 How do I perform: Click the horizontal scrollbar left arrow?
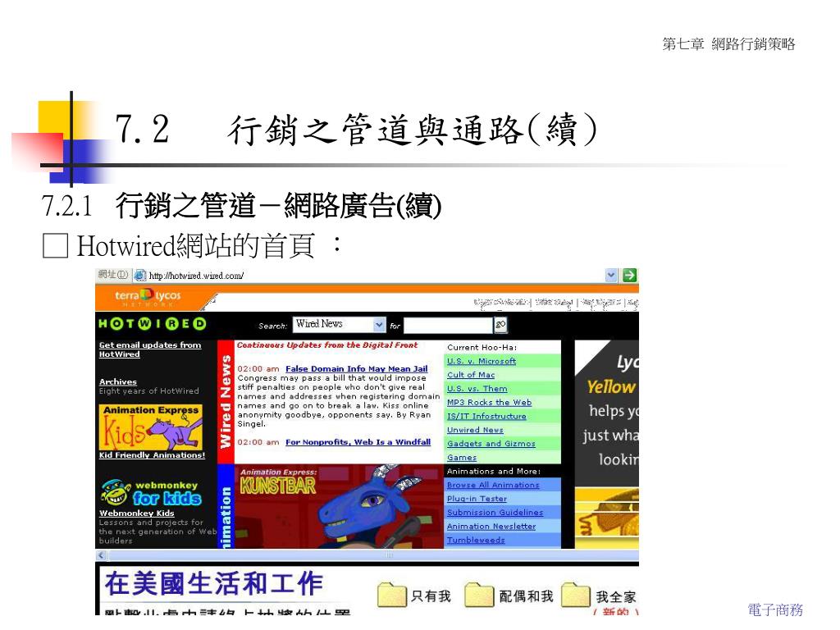click(101, 555)
